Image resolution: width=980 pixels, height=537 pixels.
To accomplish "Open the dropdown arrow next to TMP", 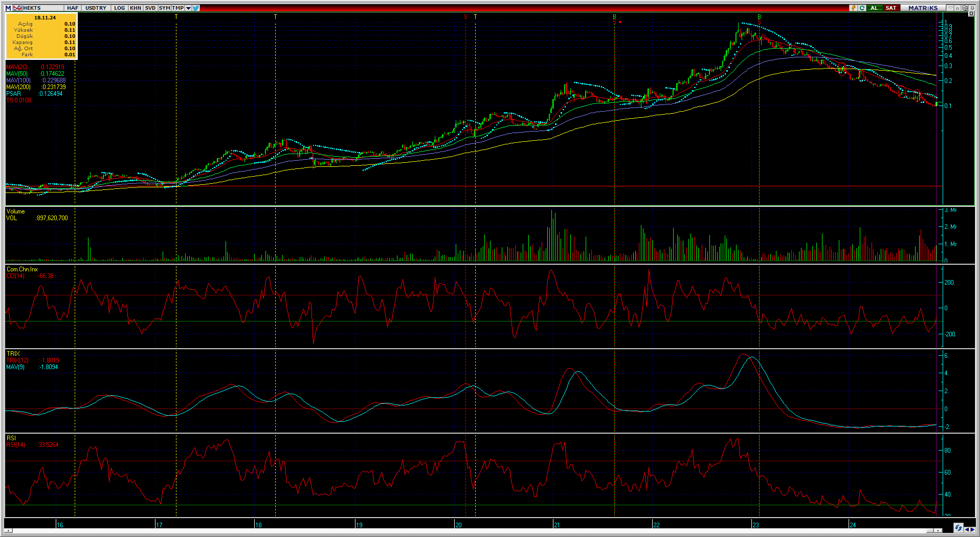I will click(188, 8).
